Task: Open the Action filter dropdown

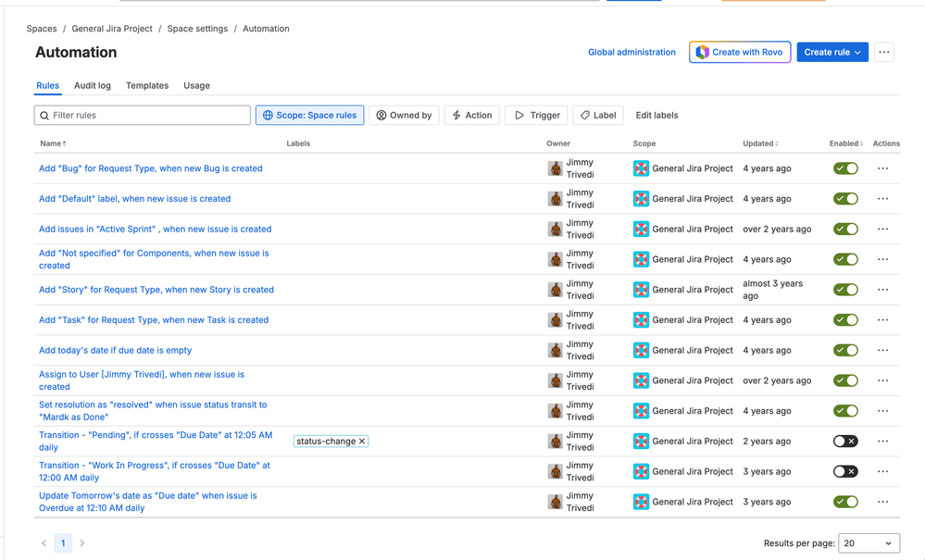Action: tap(472, 115)
